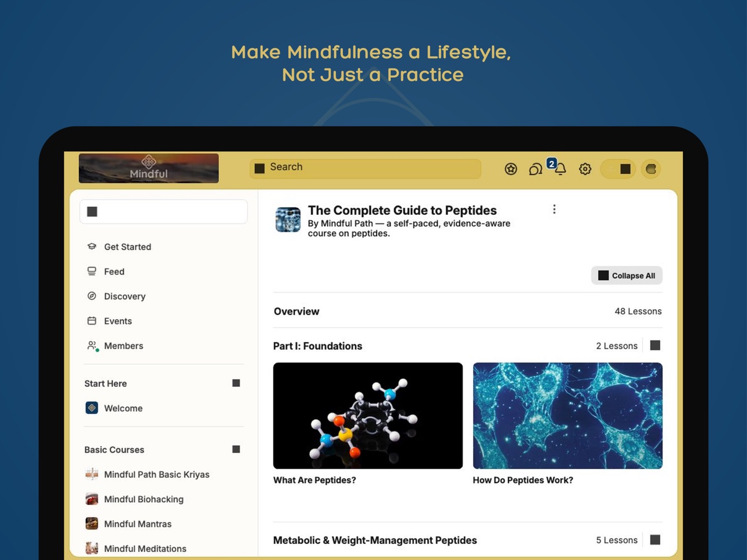Click the Events calendar icon
The width and height of the screenshot is (747, 560).
coord(91,321)
